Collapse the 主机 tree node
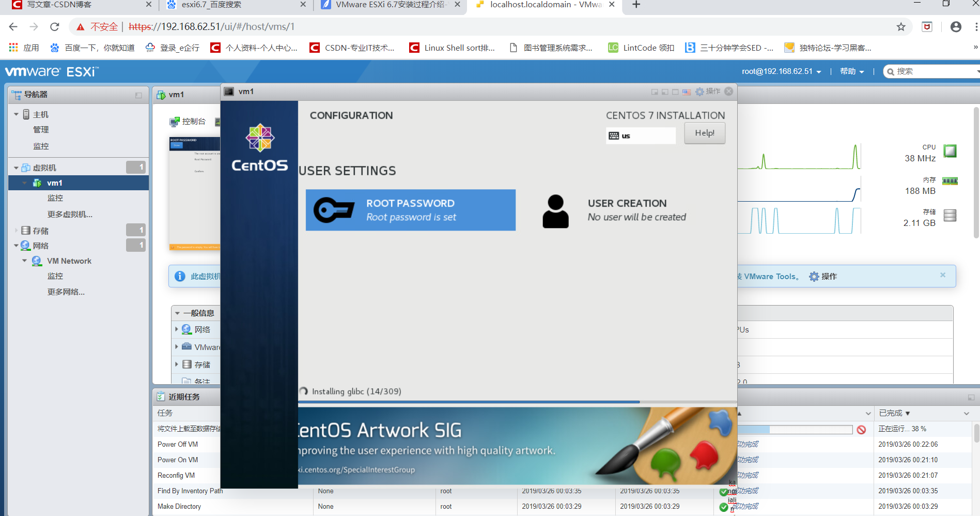 click(16, 114)
